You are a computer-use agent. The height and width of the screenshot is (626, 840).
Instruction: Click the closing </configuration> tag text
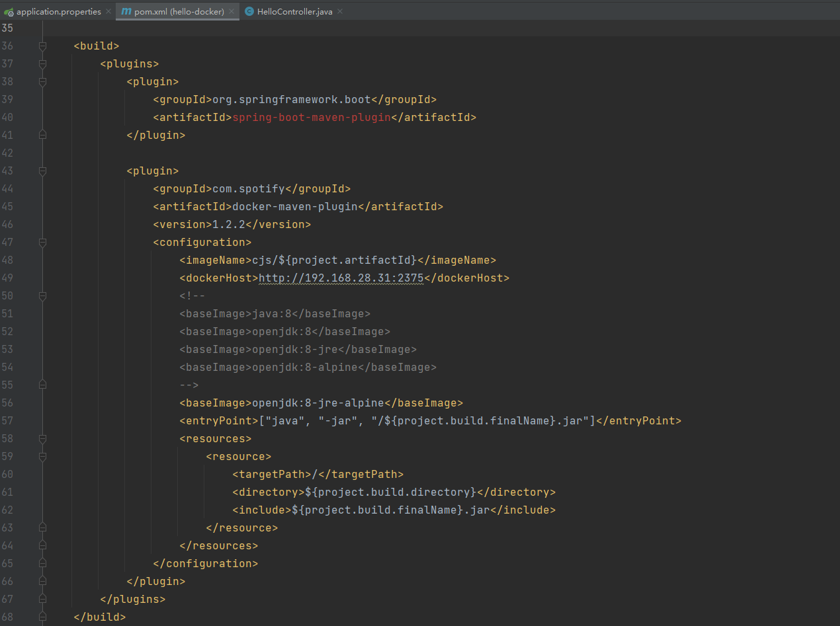tap(206, 564)
